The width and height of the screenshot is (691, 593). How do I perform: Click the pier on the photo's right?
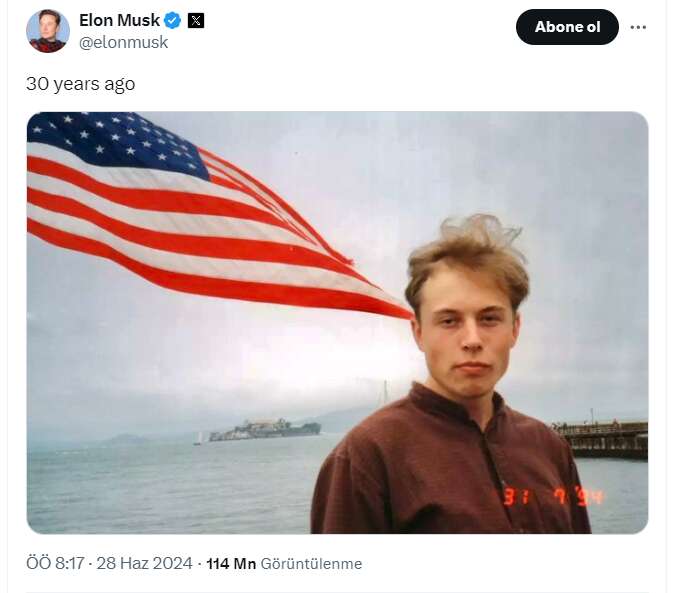(x=602, y=439)
